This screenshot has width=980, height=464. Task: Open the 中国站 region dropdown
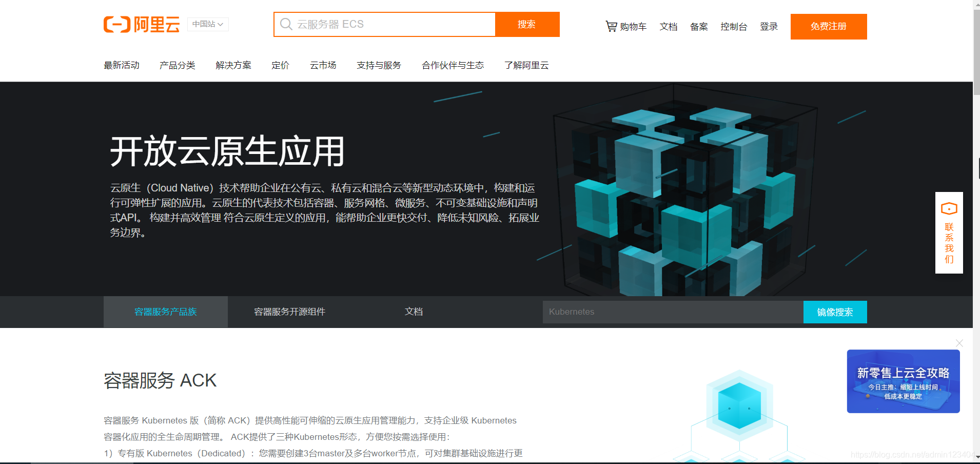208,24
